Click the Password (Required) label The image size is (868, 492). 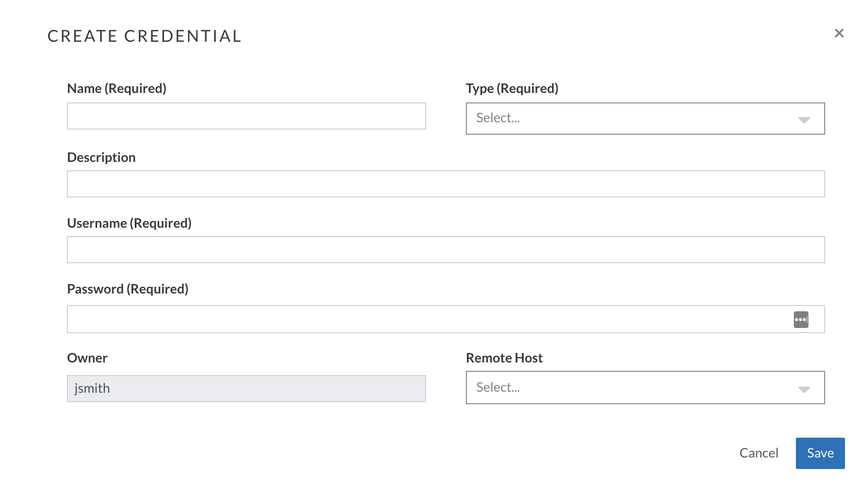[x=128, y=289]
